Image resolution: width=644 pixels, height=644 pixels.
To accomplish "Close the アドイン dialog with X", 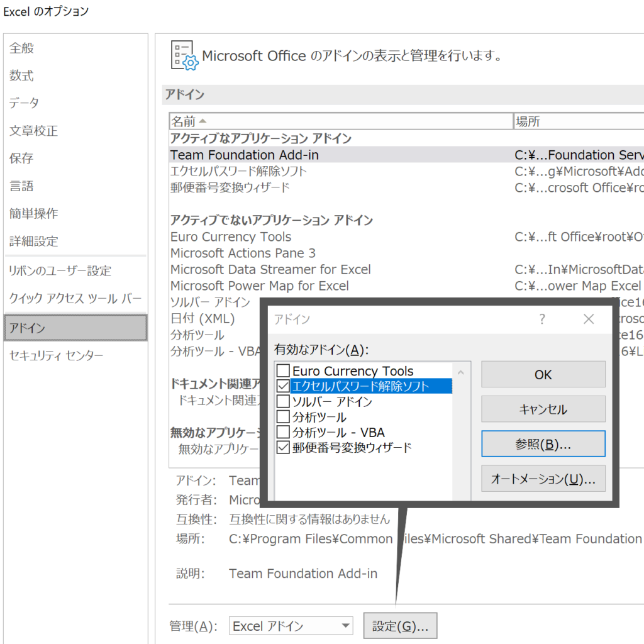I will point(589,319).
